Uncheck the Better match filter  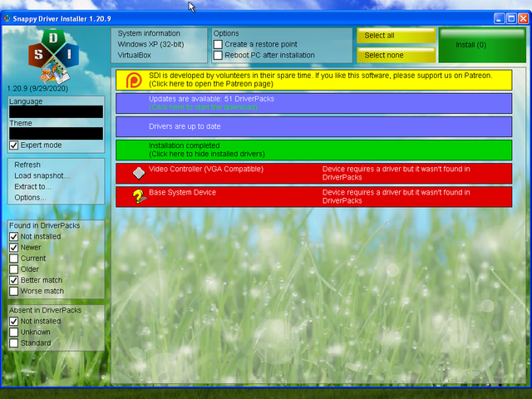tap(14, 280)
